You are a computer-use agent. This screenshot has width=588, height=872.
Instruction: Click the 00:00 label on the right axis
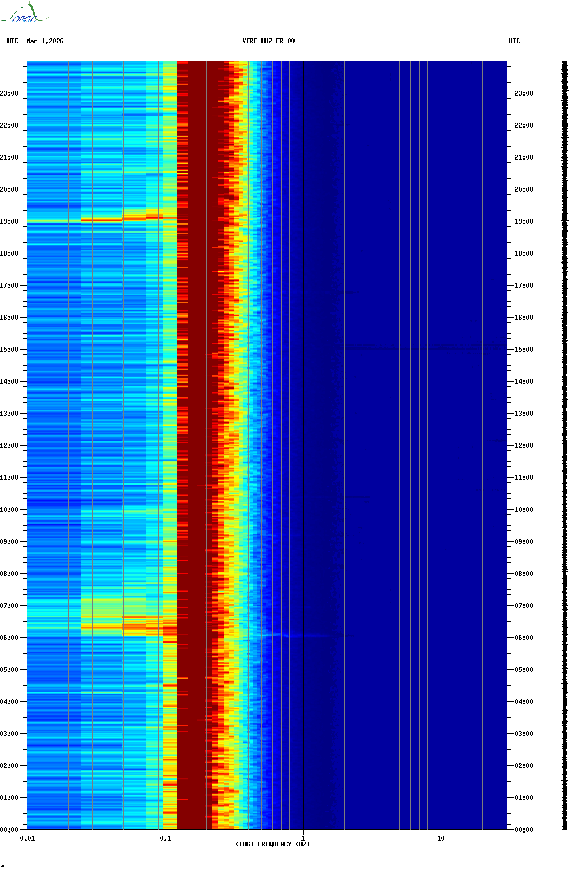click(523, 830)
